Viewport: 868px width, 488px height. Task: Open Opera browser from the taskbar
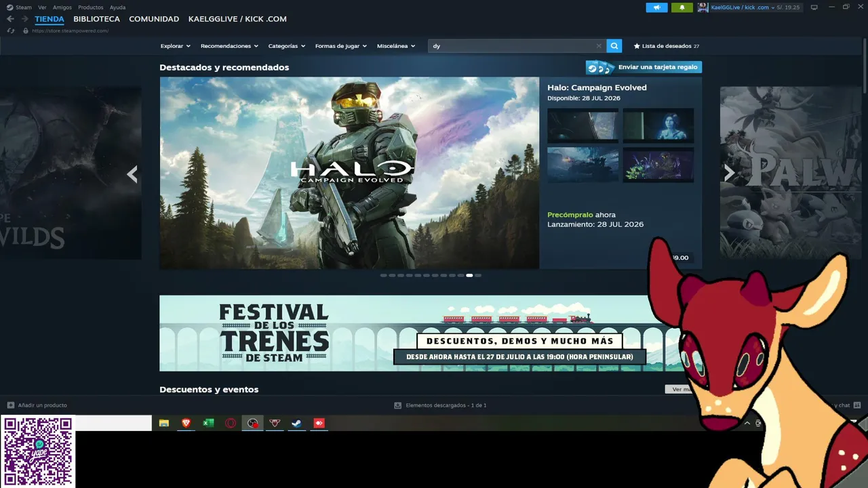[231, 424]
